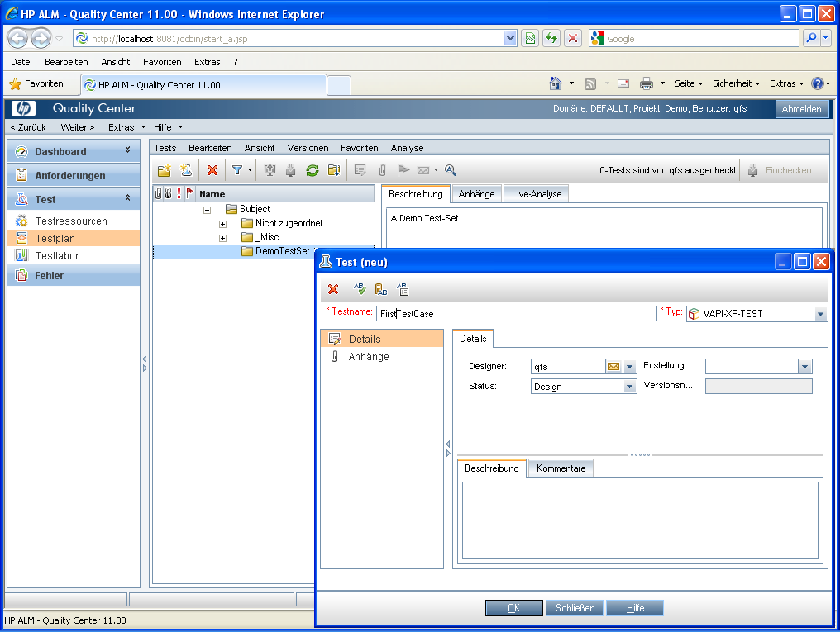Open the Filter dropdown arrow

point(250,170)
